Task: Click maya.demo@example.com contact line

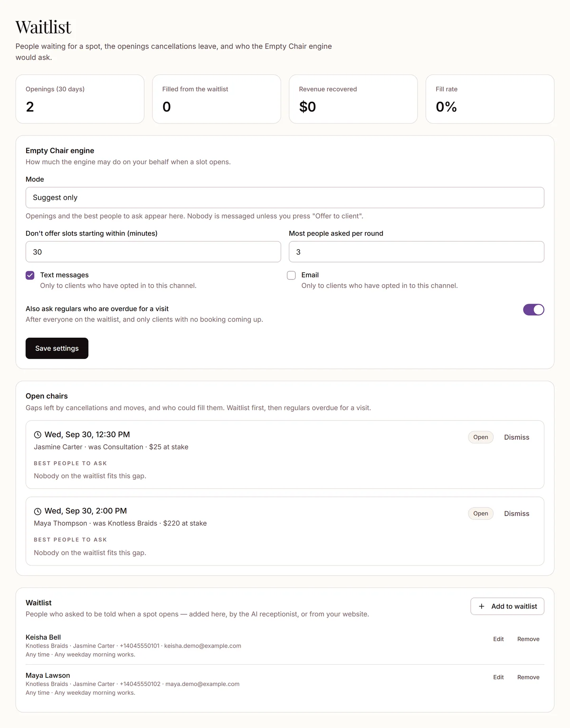Action: pyautogui.click(x=133, y=684)
